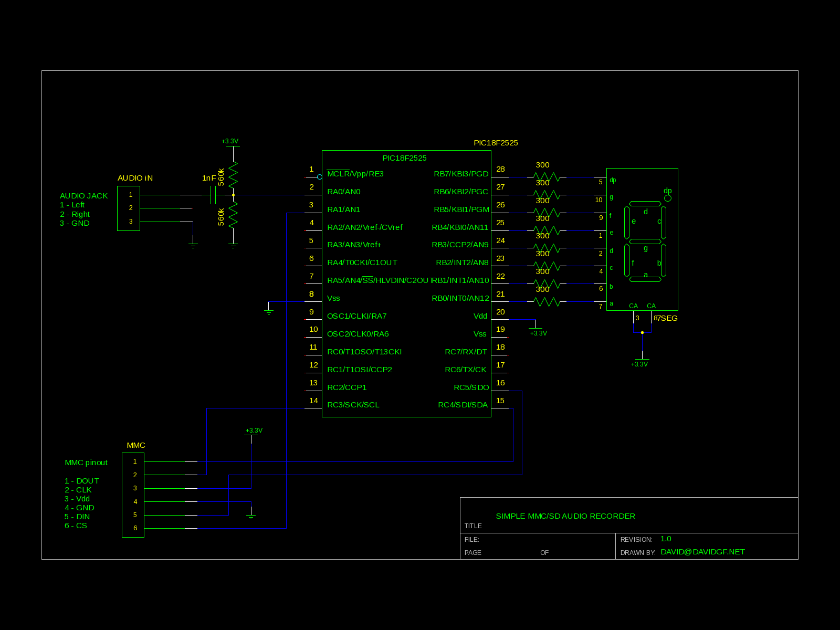Image resolution: width=840 pixels, height=630 pixels.
Task: Click the yellow MMC connector label
Action: tap(136, 445)
